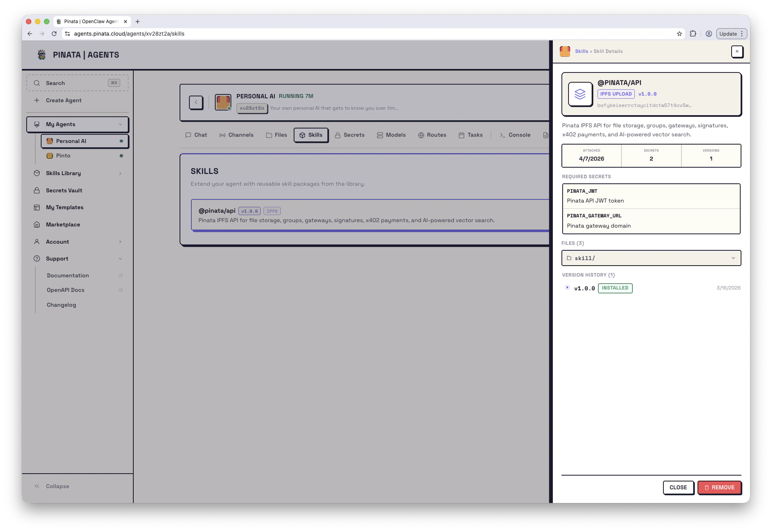The height and width of the screenshot is (532, 772).
Task: Click the Personal AI agent avatar thumbnail
Action: [x=223, y=102]
